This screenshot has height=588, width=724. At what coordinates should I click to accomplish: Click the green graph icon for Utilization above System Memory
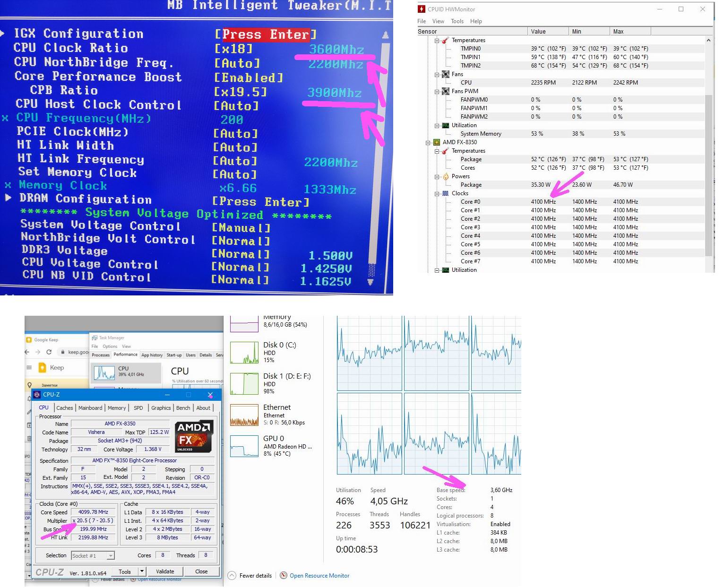coord(445,125)
